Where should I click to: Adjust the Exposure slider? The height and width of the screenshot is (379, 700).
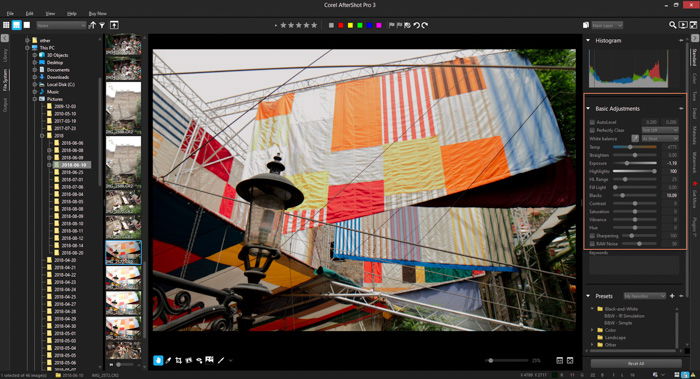[x=634, y=163]
